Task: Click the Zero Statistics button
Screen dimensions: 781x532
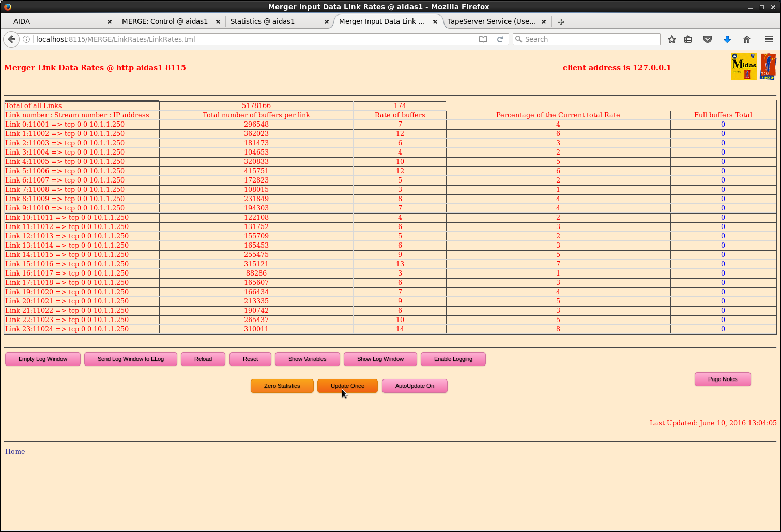Action: 282,386
